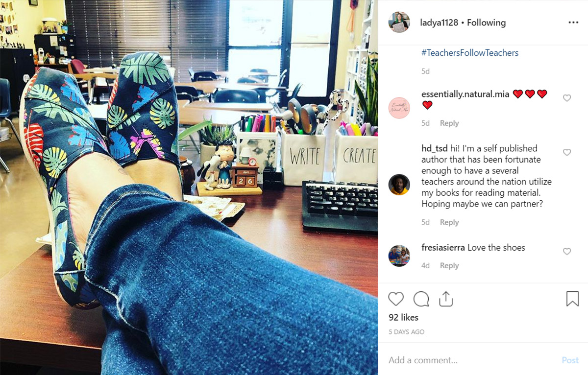Screen dimensions: 588x375
Task: View hd_tsd's profile avatar
Action: click(399, 185)
